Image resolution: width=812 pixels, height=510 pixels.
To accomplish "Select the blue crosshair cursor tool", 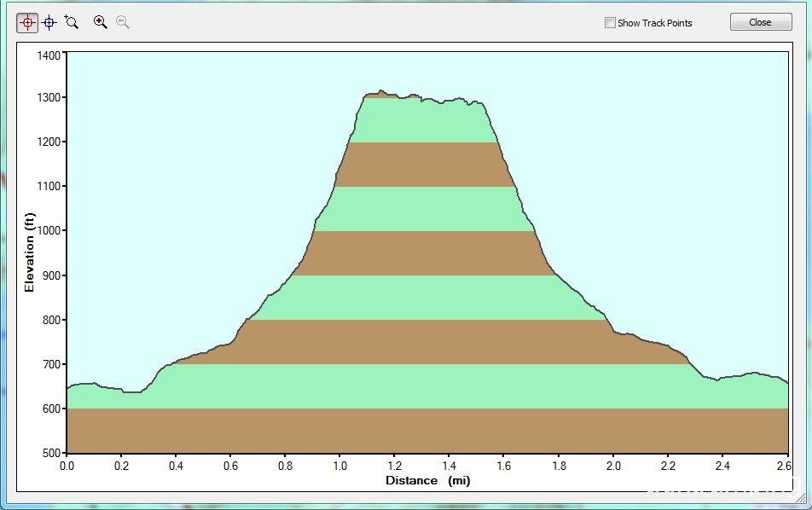I will coord(49,23).
